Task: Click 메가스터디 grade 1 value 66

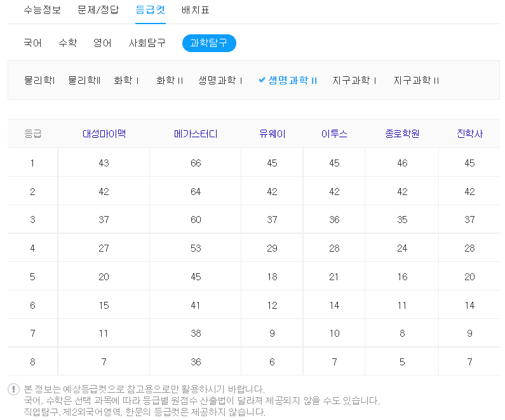Action: (x=196, y=163)
